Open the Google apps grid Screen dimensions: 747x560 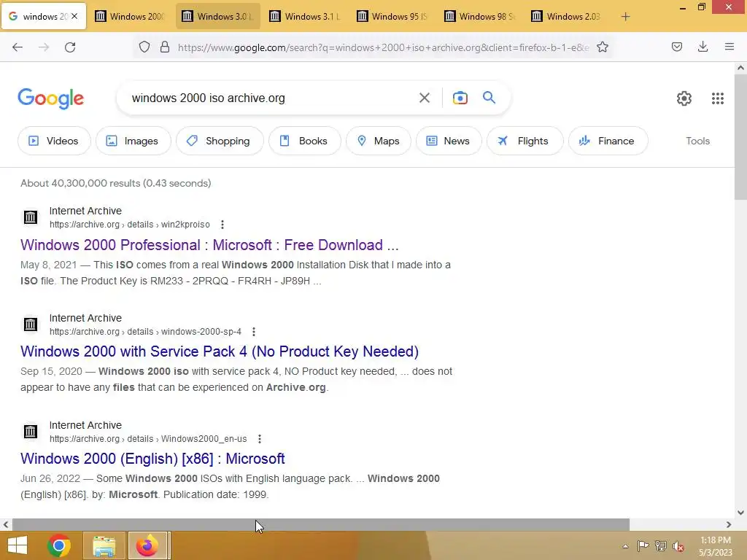(718, 98)
